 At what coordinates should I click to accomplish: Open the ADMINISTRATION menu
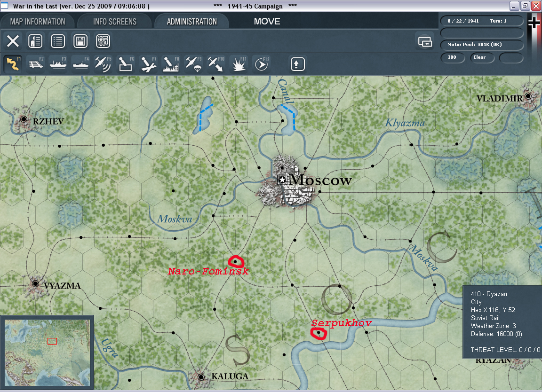tap(191, 21)
